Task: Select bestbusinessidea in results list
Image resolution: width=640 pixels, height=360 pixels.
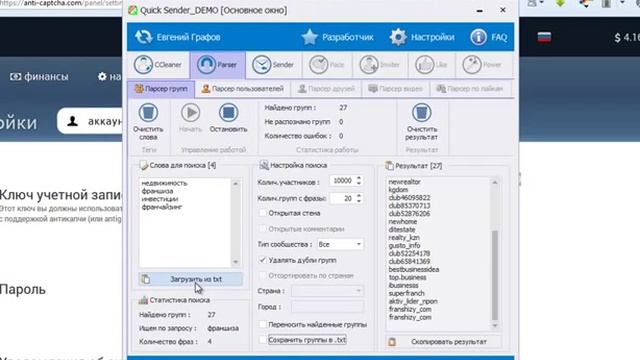Action: [x=413, y=269]
